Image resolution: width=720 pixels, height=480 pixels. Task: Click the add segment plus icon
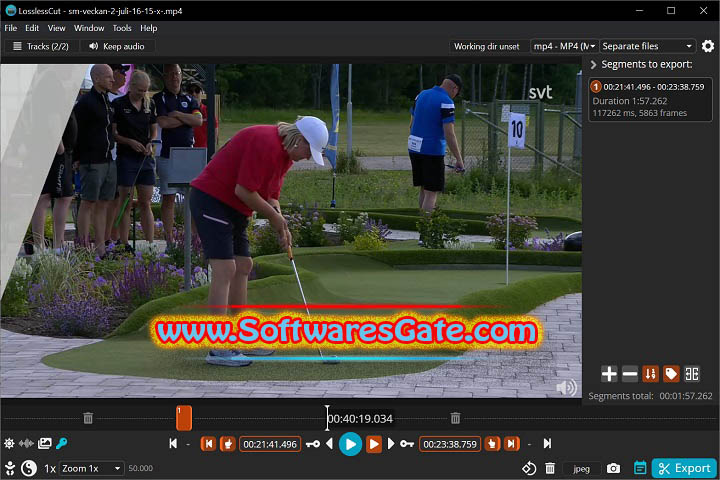tap(609, 374)
